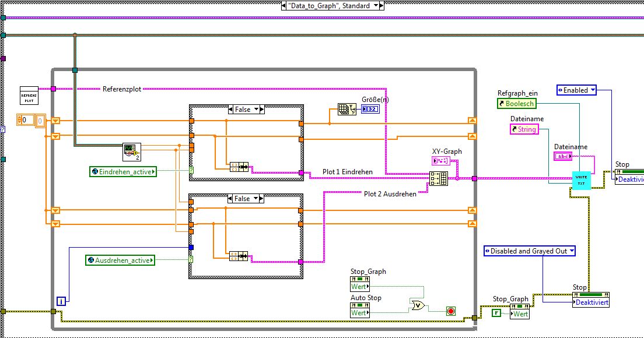Select the dequeue element node icon
This screenshot has height=338, width=644.
132,152
